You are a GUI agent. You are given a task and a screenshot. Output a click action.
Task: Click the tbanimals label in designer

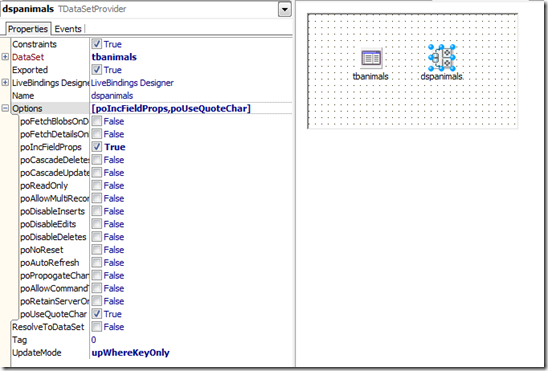click(370, 76)
